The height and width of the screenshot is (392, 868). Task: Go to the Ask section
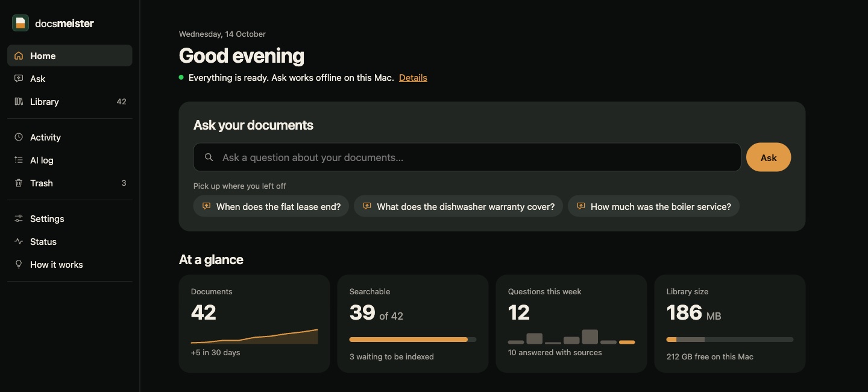70,78
